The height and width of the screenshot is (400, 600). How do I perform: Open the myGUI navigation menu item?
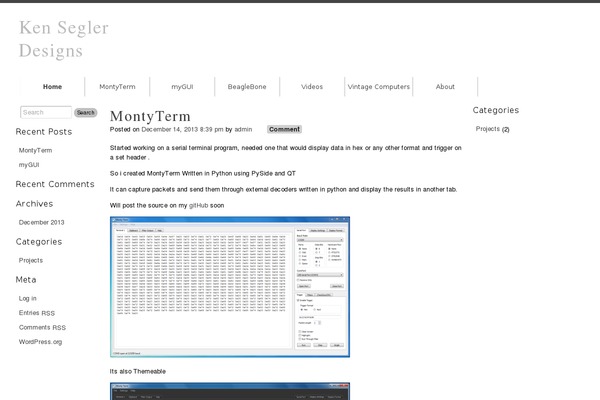coord(182,87)
